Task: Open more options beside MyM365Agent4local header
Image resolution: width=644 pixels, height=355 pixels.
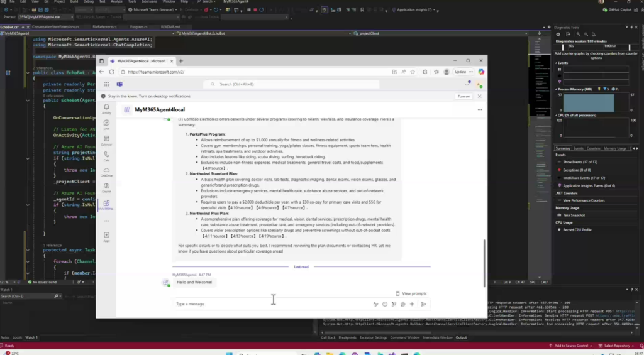Action: pos(480,109)
